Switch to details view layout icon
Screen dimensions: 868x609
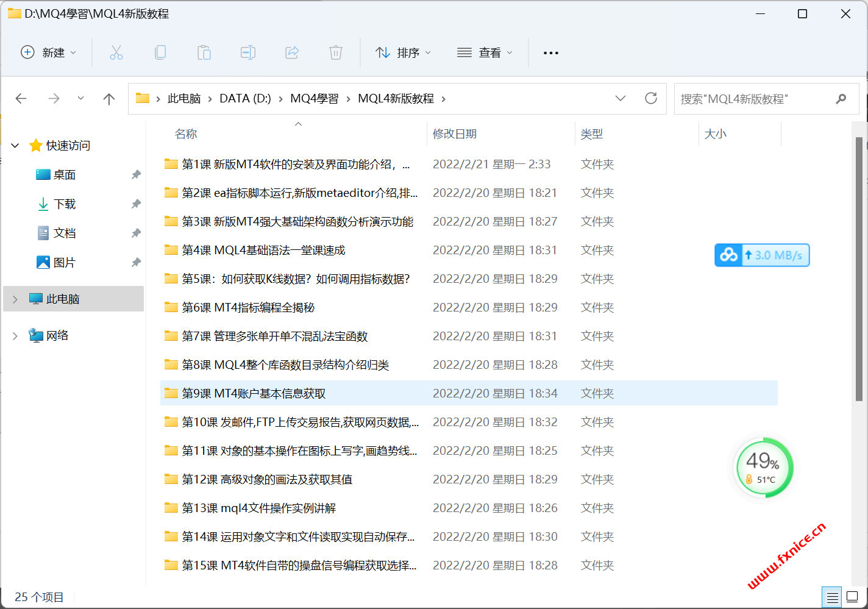pyautogui.click(x=831, y=597)
